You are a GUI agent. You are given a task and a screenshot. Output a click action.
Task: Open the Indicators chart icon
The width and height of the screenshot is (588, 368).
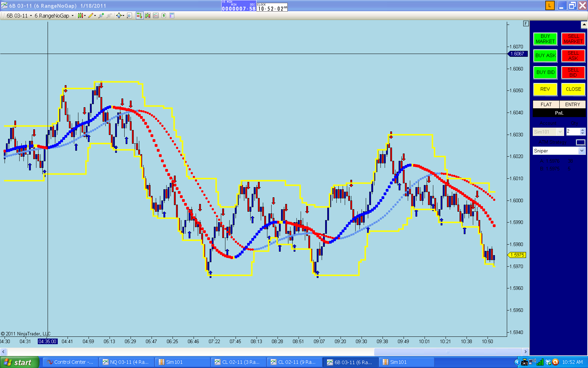pyautogui.click(x=156, y=15)
